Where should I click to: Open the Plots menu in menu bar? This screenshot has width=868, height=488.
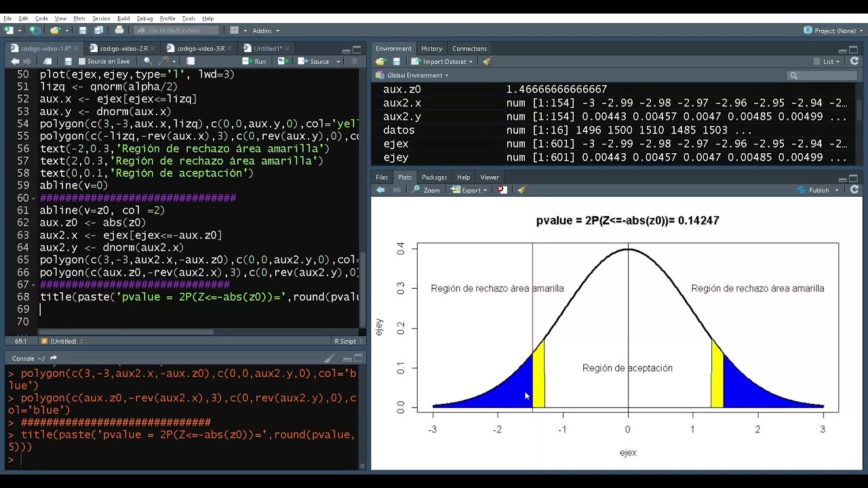pyautogui.click(x=79, y=18)
